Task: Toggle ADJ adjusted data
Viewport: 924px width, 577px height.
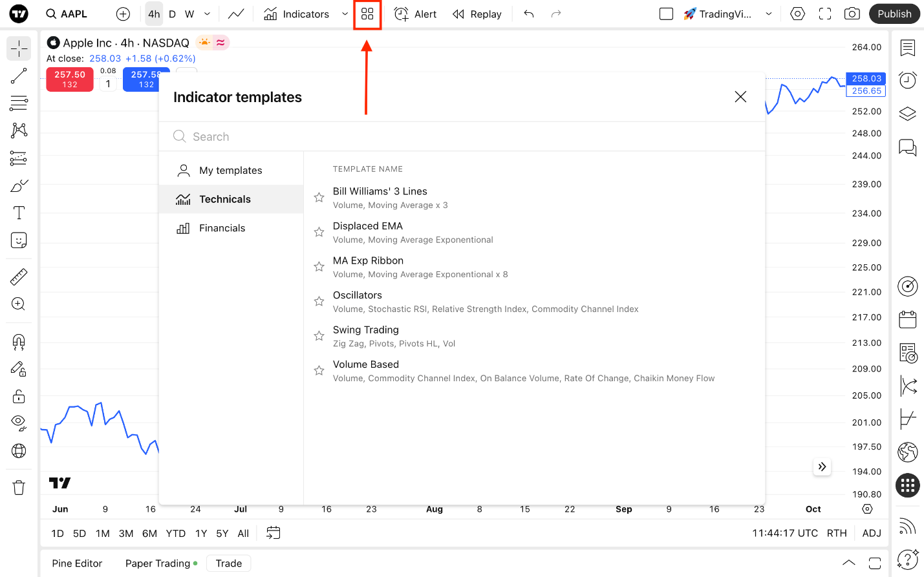Action: point(872,533)
